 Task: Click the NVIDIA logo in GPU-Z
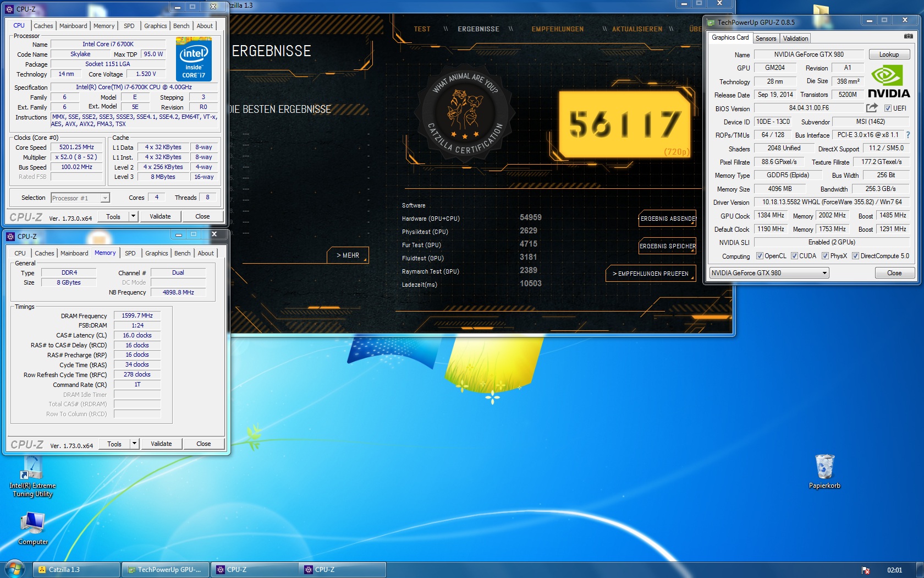889,81
